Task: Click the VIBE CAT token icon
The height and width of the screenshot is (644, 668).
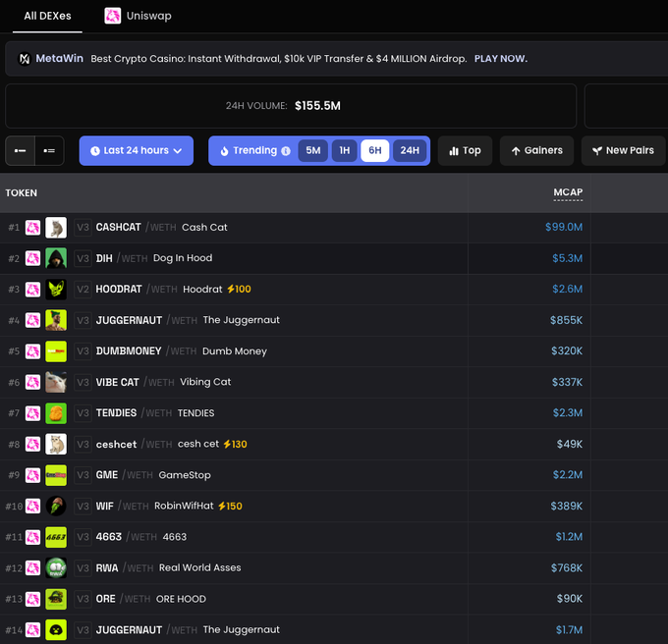Action: [x=56, y=382]
